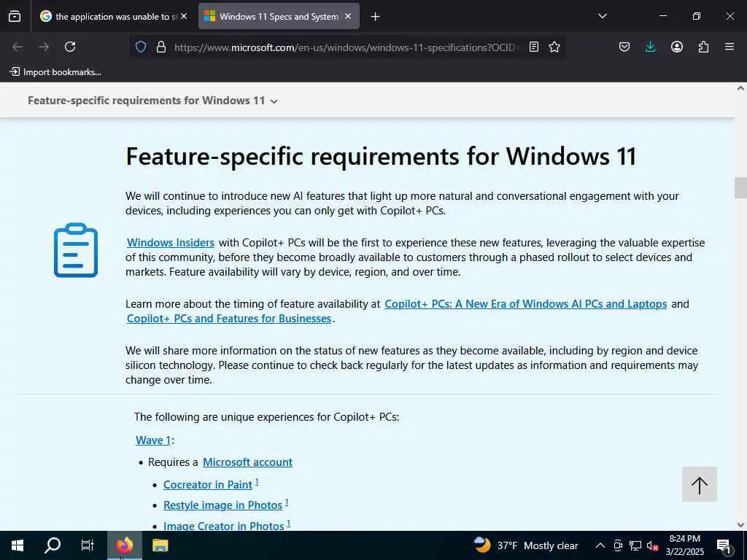Click footnote 1 next to Cocreator in Paint
This screenshot has height=560, width=747.
pos(257,482)
